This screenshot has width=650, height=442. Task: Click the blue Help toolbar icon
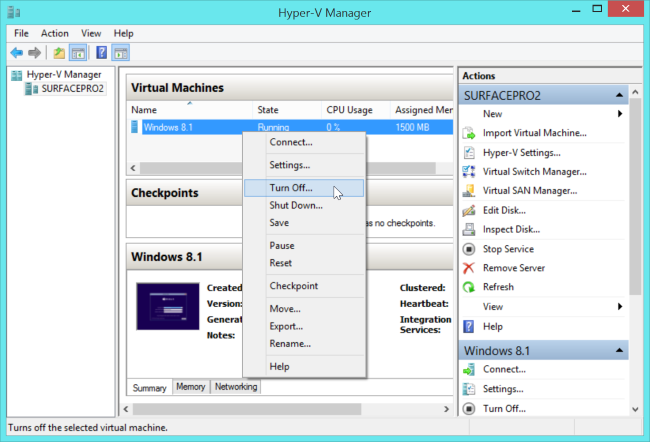coord(102,52)
